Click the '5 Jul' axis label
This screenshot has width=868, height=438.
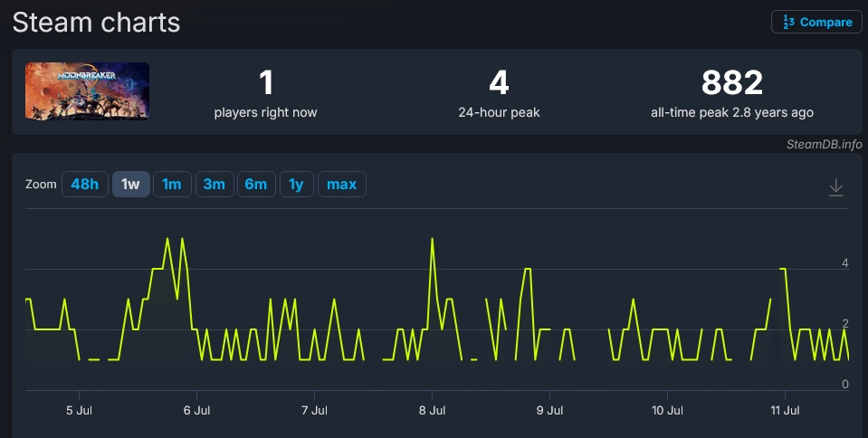pos(79,410)
